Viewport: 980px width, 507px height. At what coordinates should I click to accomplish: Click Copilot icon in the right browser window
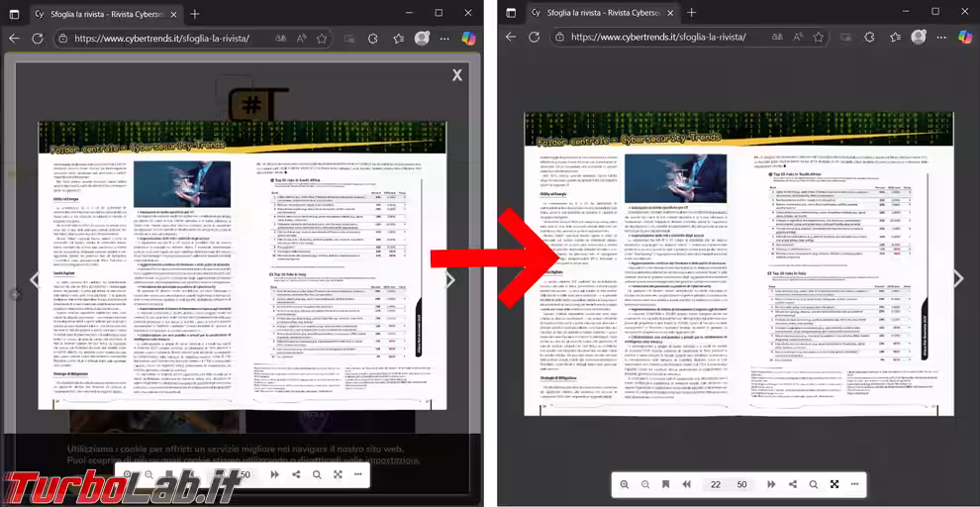(965, 38)
